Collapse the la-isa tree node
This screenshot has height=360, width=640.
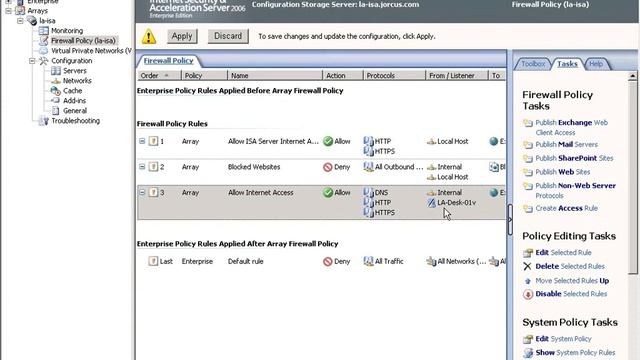click(20, 20)
